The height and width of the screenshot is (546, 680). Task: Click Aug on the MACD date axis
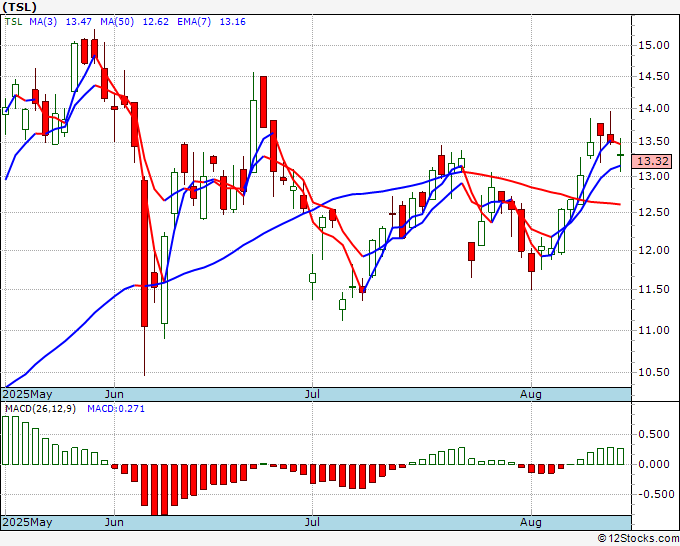pos(531,522)
